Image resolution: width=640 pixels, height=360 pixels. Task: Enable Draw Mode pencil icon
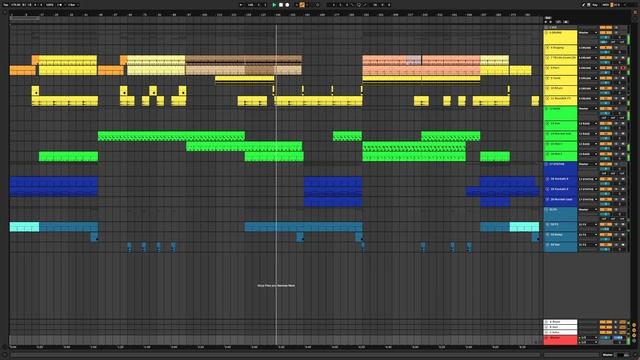coord(583,5)
